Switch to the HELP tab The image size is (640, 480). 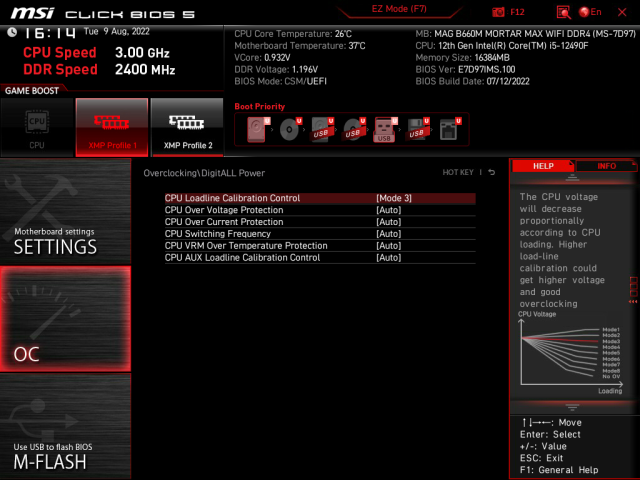tap(543, 166)
